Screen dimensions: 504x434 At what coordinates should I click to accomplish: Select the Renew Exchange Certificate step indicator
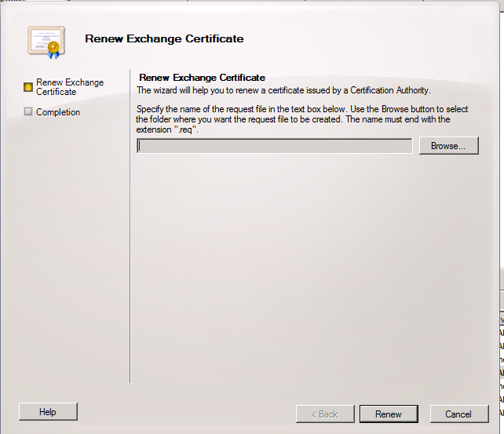tap(28, 87)
